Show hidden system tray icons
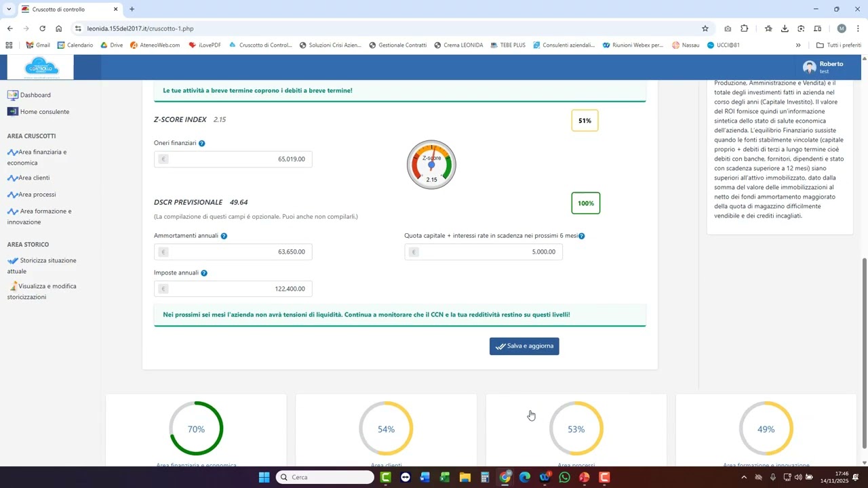Image resolution: width=868 pixels, height=488 pixels. point(743,477)
